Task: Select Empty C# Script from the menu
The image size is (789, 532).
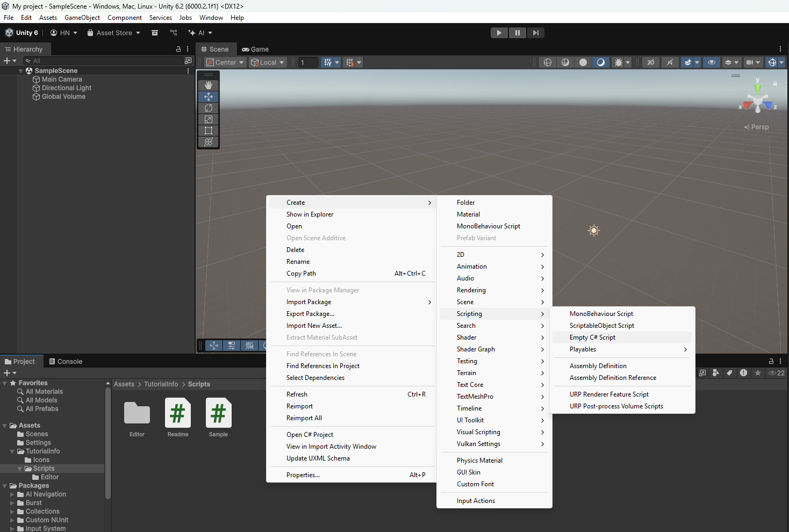Action: click(592, 337)
